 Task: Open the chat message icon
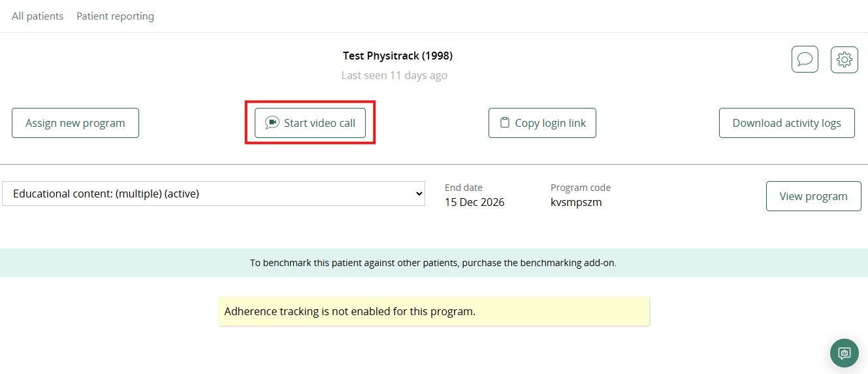(x=805, y=59)
